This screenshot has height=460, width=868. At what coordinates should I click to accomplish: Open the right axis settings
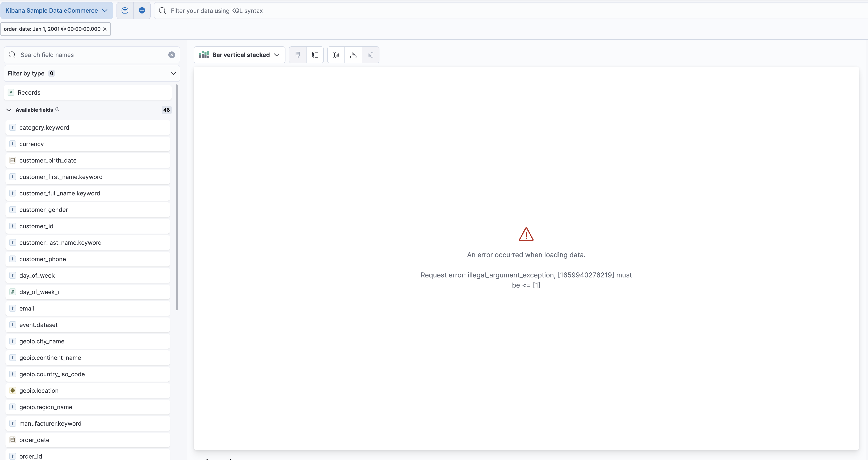[x=371, y=55]
